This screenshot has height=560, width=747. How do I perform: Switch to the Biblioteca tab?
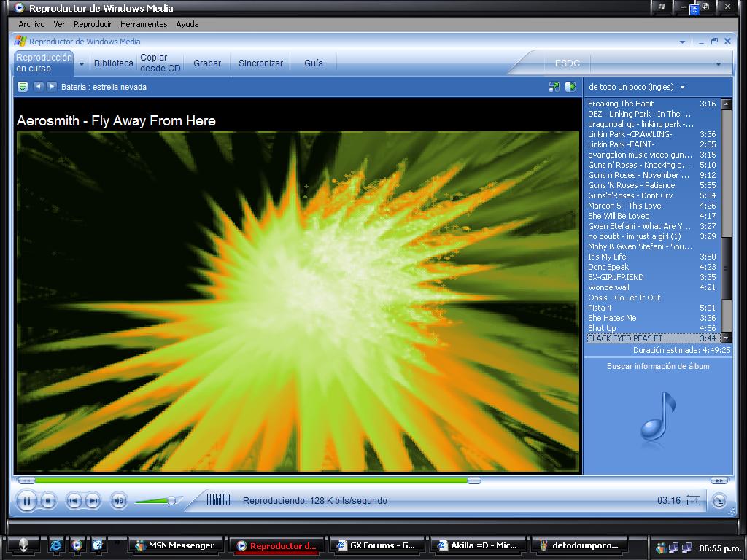(x=113, y=63)
